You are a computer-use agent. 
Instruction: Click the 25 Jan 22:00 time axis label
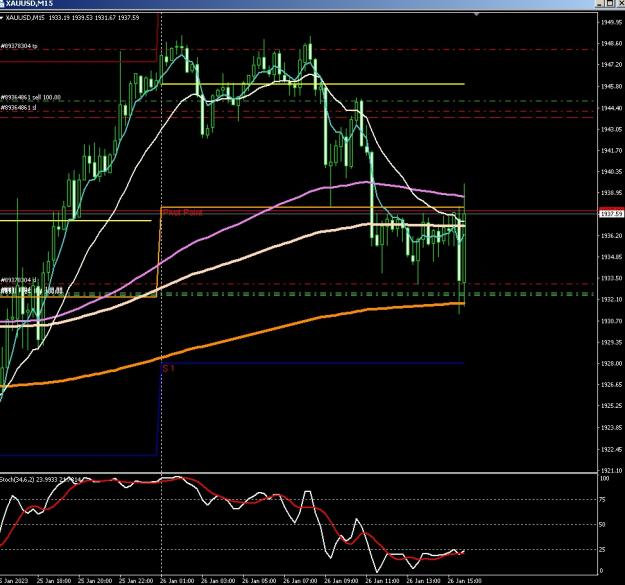tap(136, 581)
